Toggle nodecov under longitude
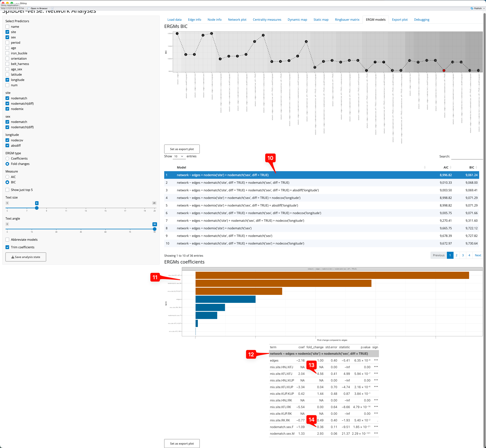 [x=7, y=140]
